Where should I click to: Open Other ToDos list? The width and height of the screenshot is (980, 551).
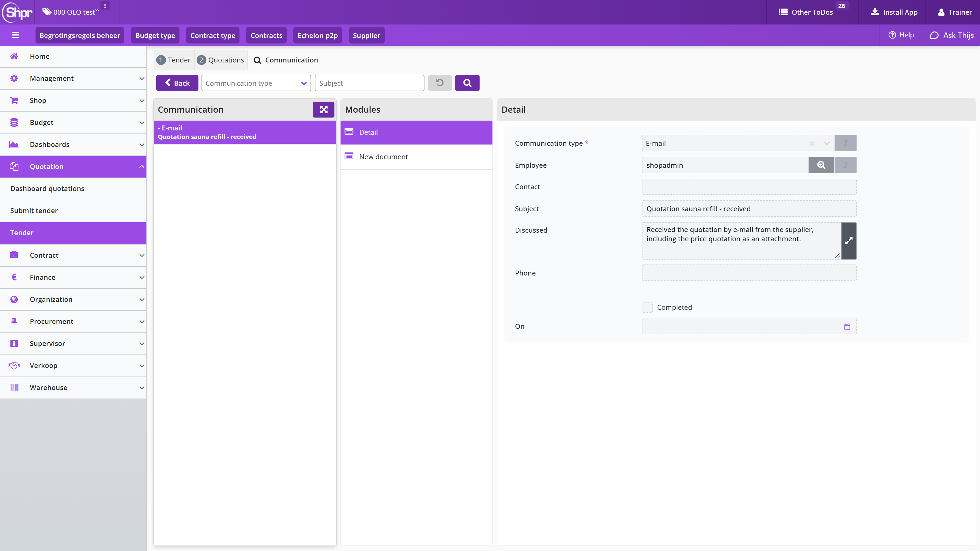[806, 12]
